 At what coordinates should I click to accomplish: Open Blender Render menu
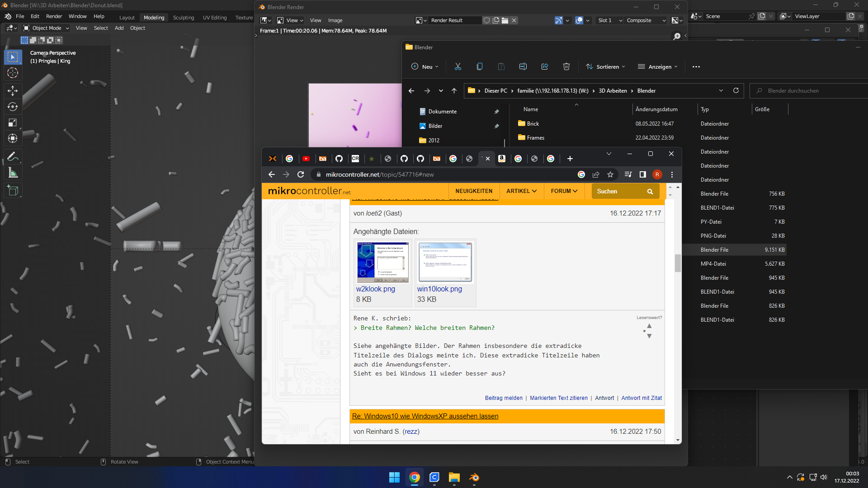[x=54, y=16]
